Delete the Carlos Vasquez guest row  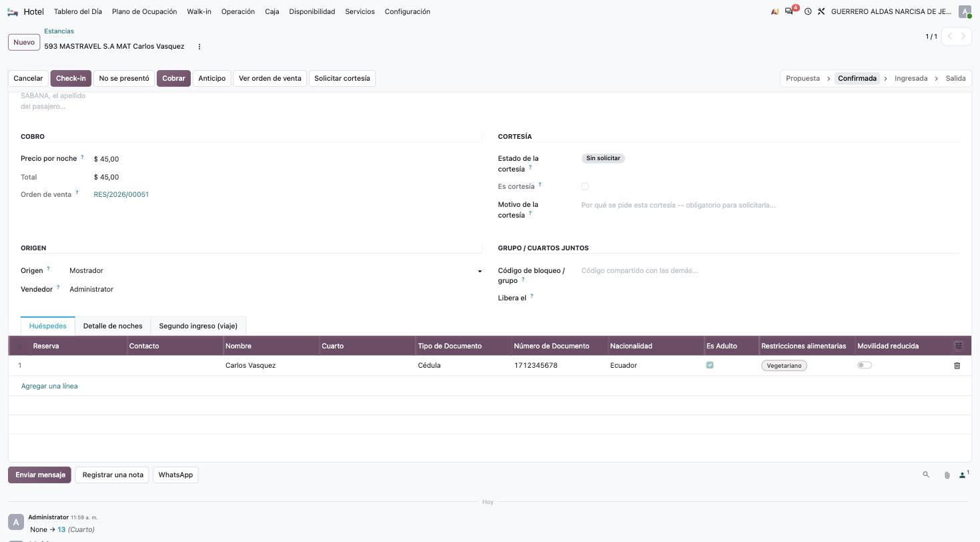click(957, 366)
